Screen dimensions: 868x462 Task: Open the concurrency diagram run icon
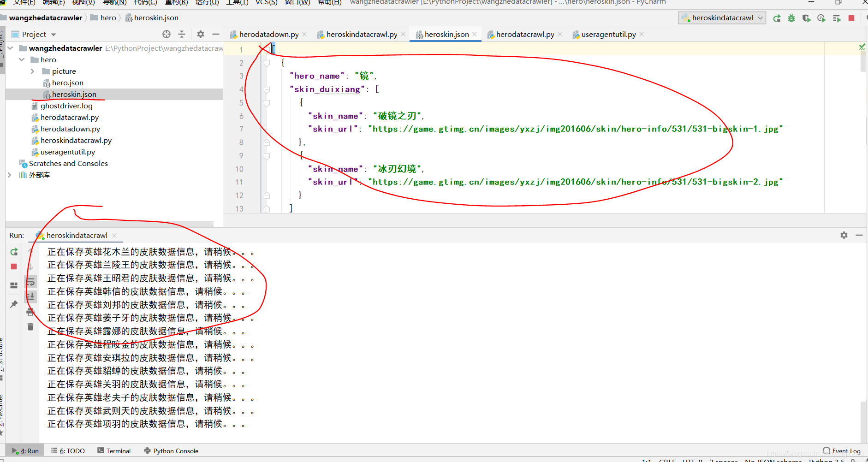point(837,18)
